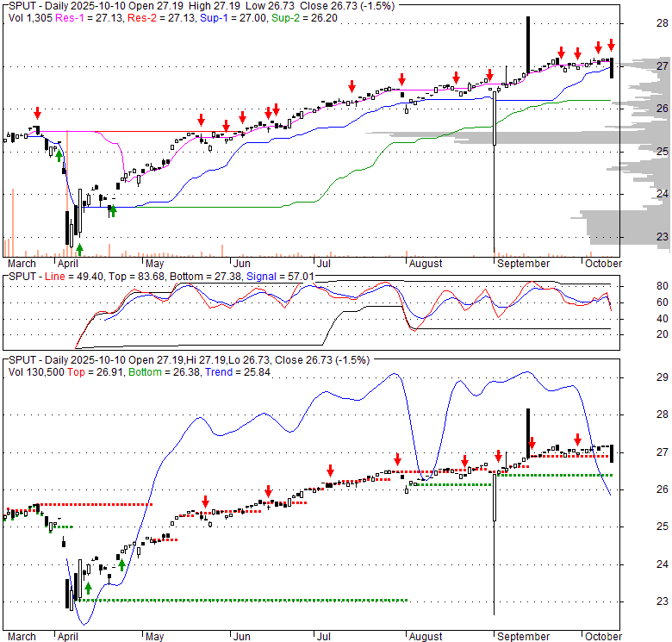This screenshot has height=642, width=672.
Task: Click the green 'Sup-2 = 26.20' legend
Action: pyautogui.click(x=304, y=18)
